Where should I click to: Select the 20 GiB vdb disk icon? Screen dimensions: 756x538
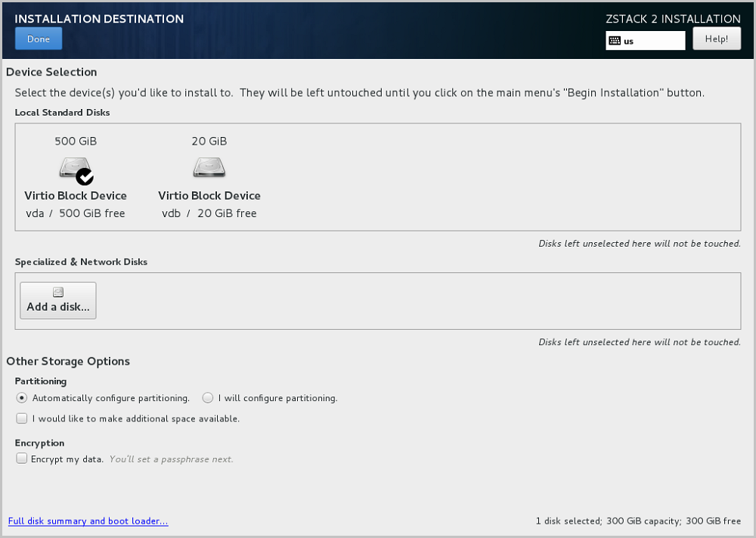209,166
